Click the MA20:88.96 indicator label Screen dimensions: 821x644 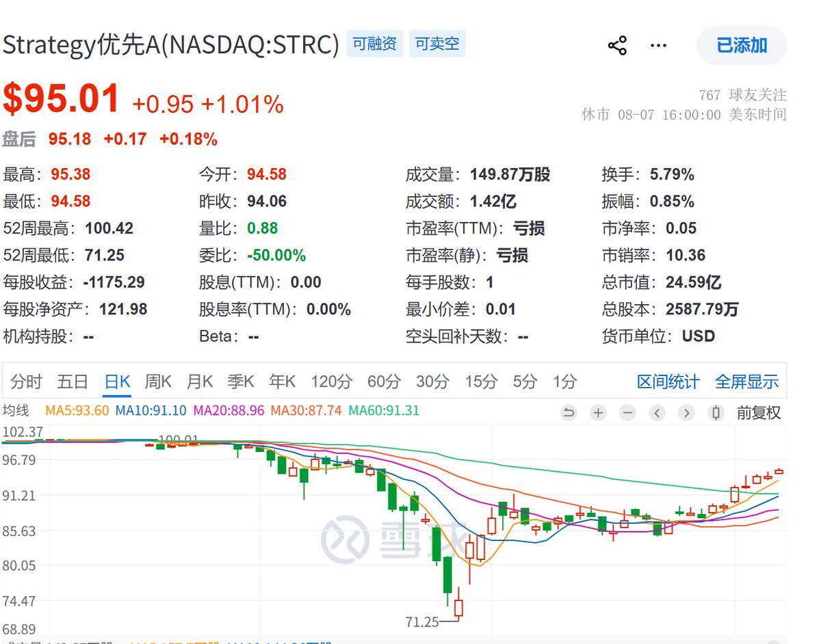[x=229, y=411]
